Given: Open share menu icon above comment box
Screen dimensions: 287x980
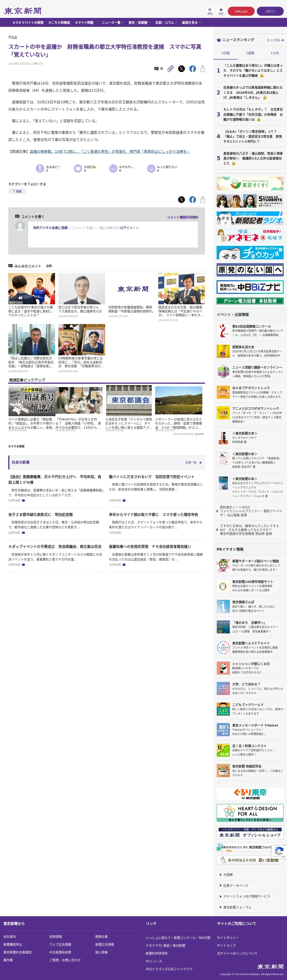Looking at the screenshot, I should (203, 200).
